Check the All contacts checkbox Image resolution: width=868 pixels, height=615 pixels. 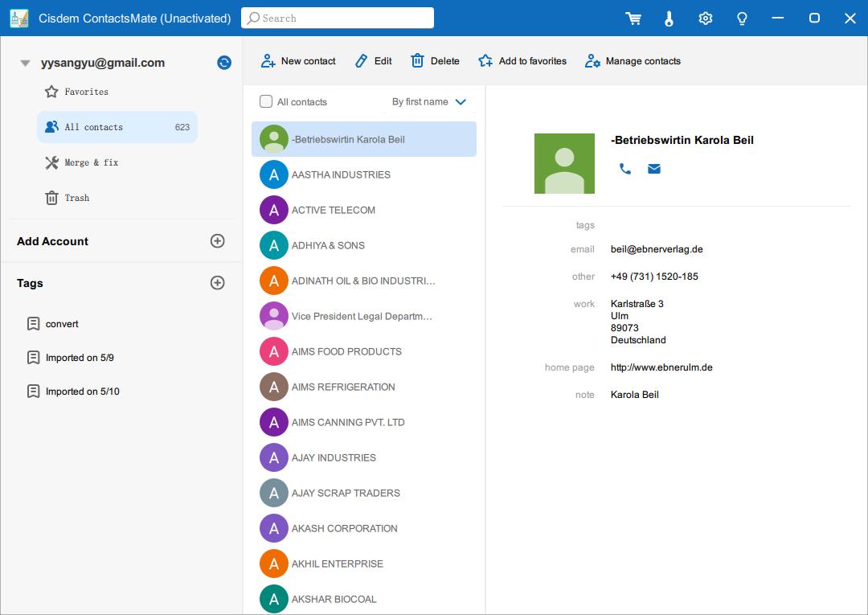(266, 101)
